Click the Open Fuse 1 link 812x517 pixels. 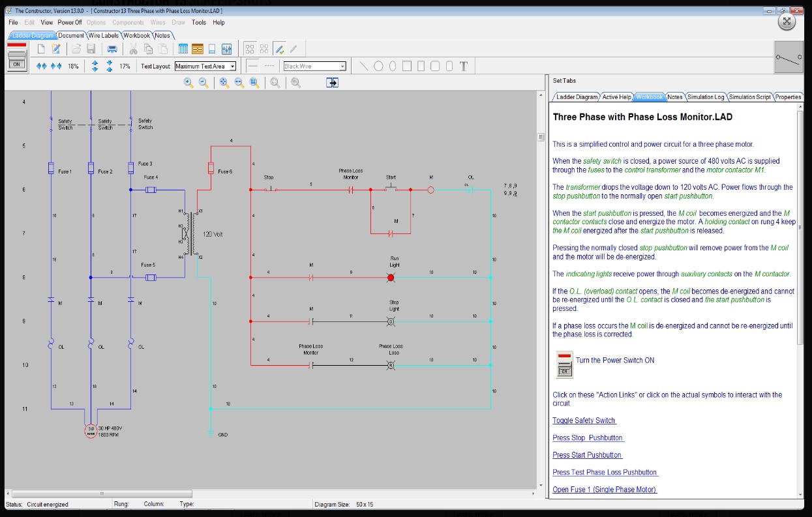pyautogui.click(x=605, y=489)
